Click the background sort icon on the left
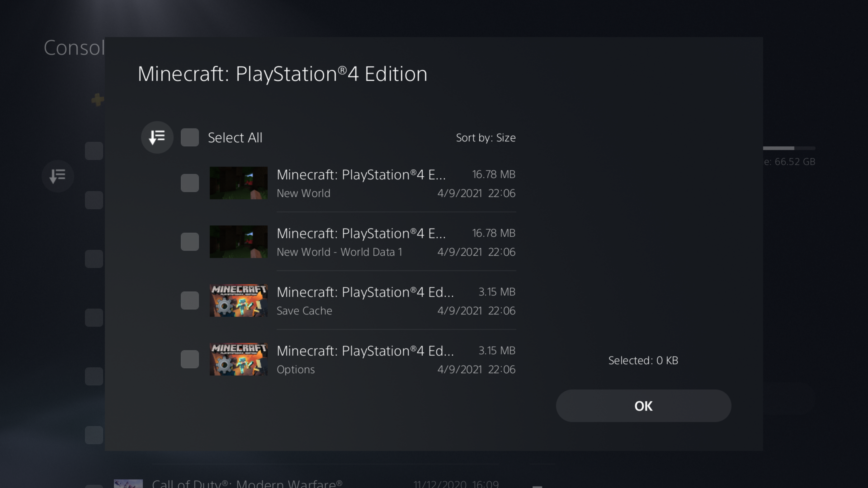868x488 pixels. (x=58, y=176)
